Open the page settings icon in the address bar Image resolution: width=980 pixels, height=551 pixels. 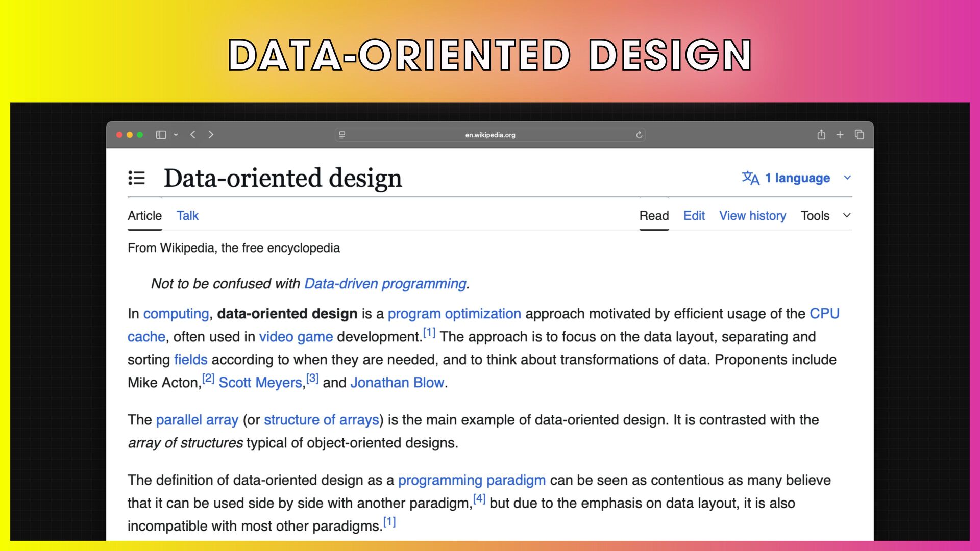pos(342,135)
